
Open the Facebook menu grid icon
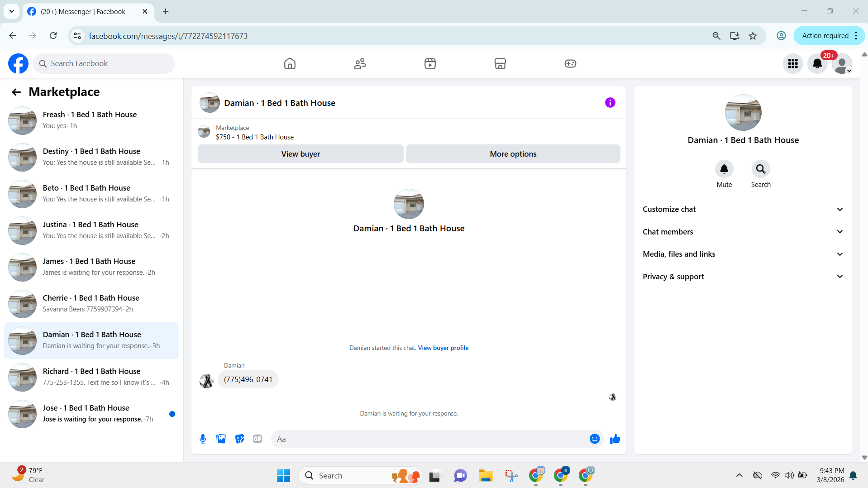point(793,63)
